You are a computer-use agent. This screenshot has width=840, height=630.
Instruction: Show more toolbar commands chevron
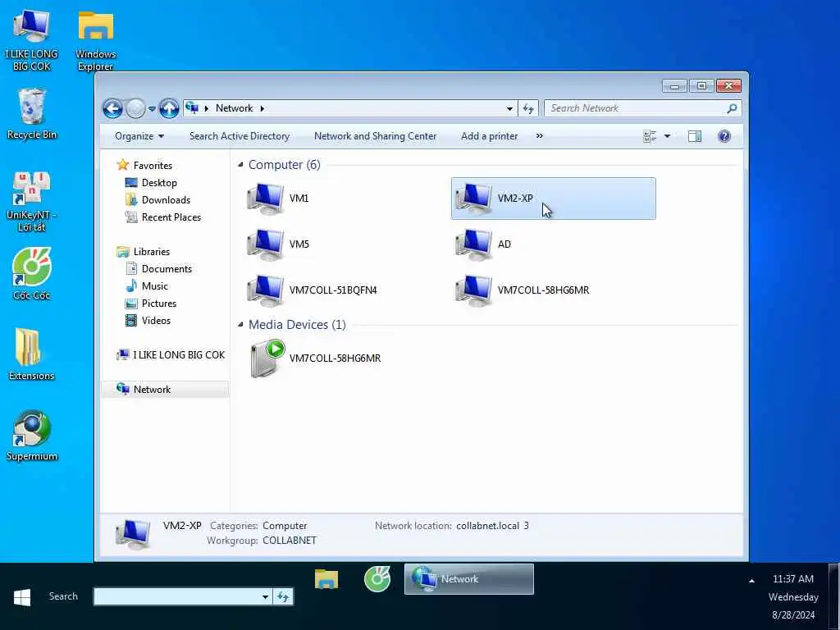pos(540,136)
